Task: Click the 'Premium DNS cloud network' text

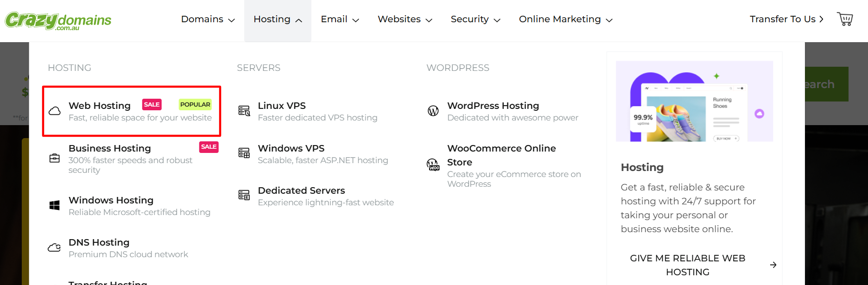Action: coord(128,254)
